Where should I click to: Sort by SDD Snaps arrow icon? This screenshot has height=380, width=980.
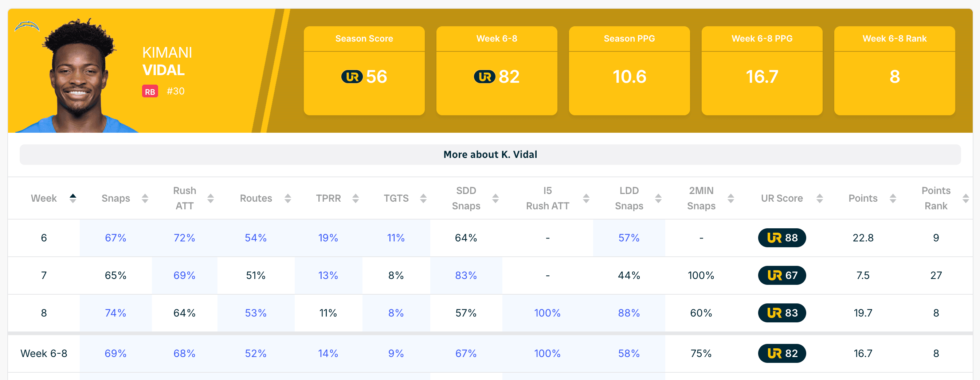point(495,198)
